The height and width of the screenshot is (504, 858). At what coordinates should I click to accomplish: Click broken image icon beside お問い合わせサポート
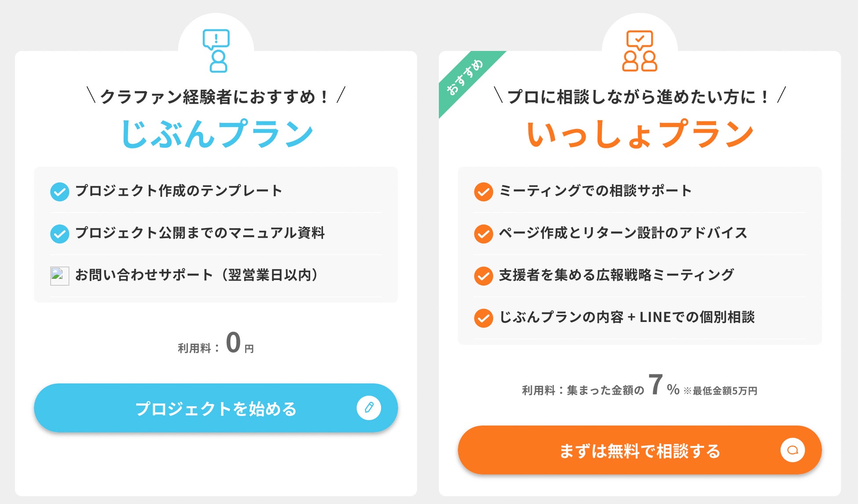coord(59,276)
